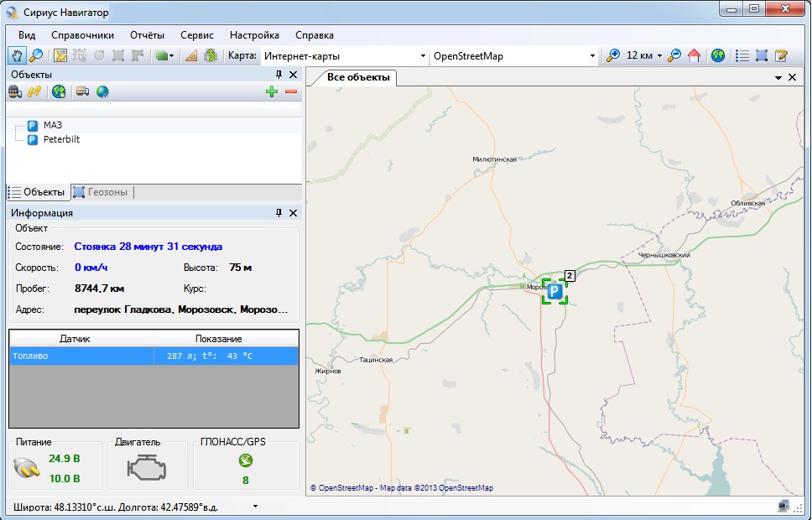Open the Отчёты menu
The image size is (812, 520).
147,35
